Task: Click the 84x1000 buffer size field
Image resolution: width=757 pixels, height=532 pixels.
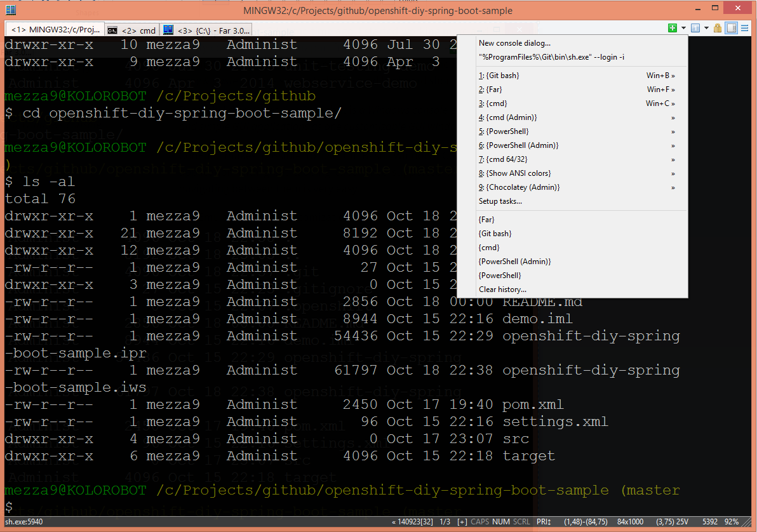Action: click(x=630, y=522)
